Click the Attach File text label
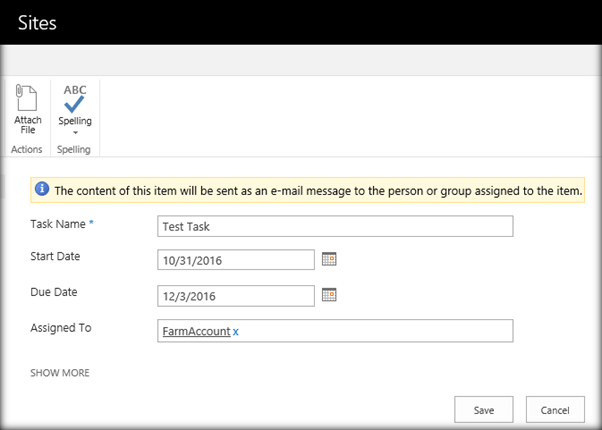 click(x=28, y=125)
